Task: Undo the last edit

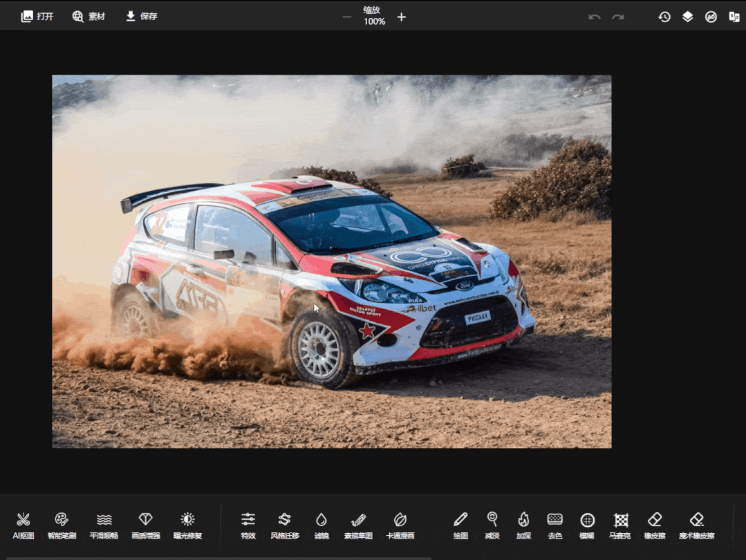Action: pyautogui.click(x=594, y=17)
